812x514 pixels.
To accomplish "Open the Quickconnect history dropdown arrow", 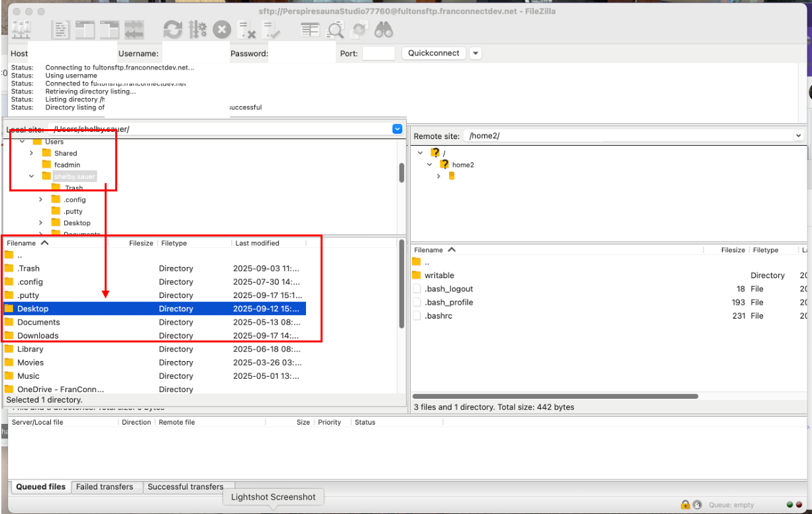I will pos(476,54).
